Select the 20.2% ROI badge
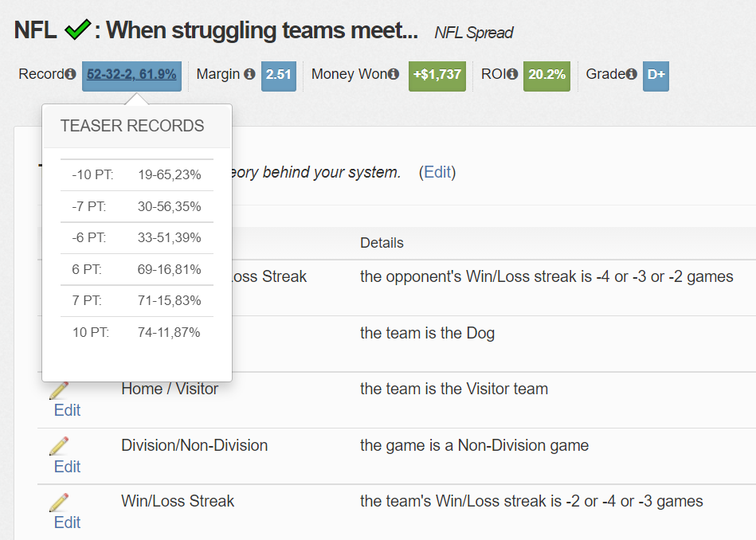The width and height of the screenshot is (756, 540). pyautogui.click(x=546, y=75)
